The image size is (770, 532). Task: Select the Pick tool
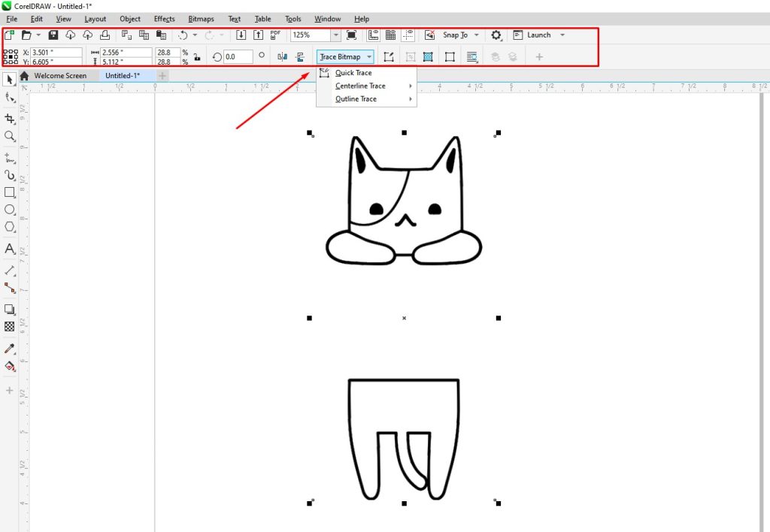pyautogui.click(x=9, y=79)
